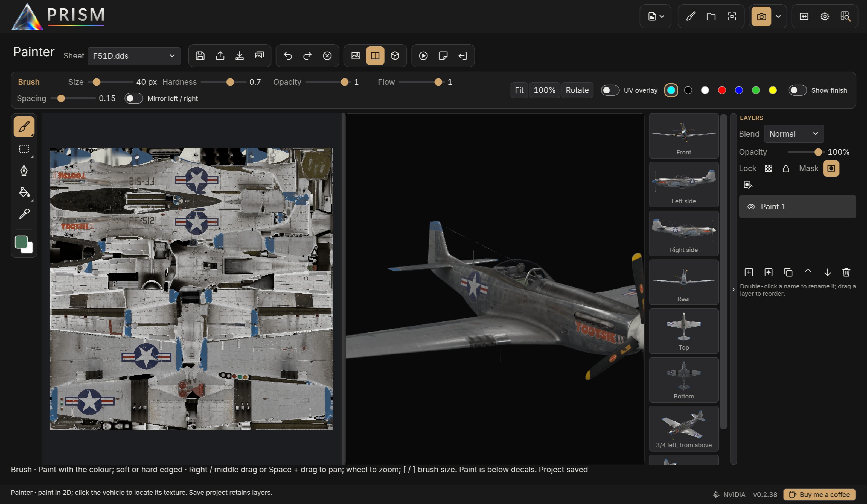Hide the Paint 1 layer eye icon
Screen dimensions: 867x504
[x=751, y=207]
